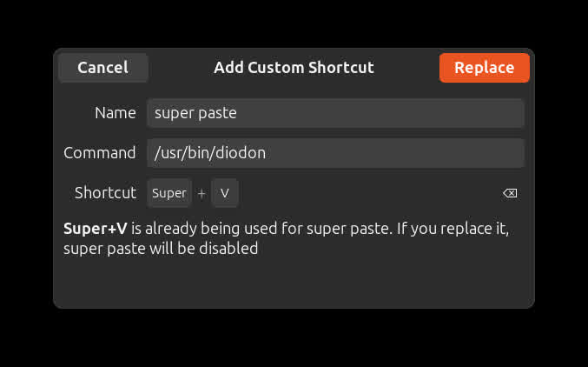
Task: Click the Add Custom Shortcut title
Action: (x=294, y=68)
